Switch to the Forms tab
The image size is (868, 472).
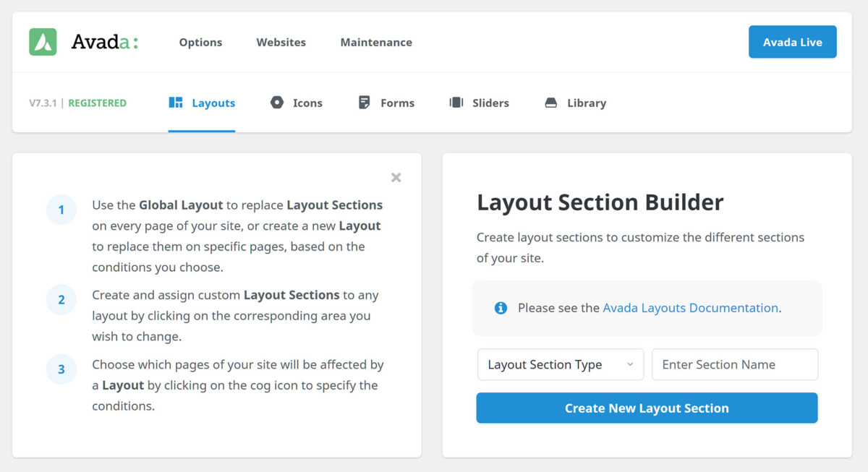point(396,103)
